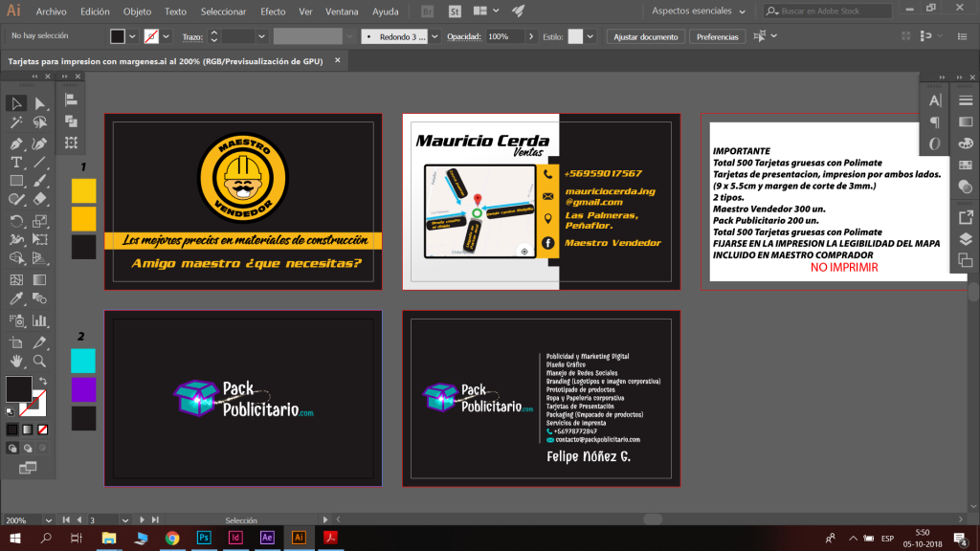Click the Ajustar documento button
The height and width of the screenshot is (551, 980).
(646, 37)
